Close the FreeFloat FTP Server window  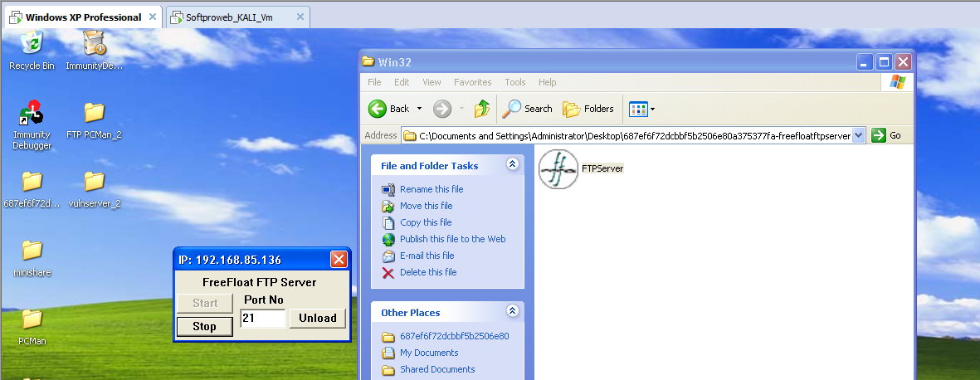(339, 260)
